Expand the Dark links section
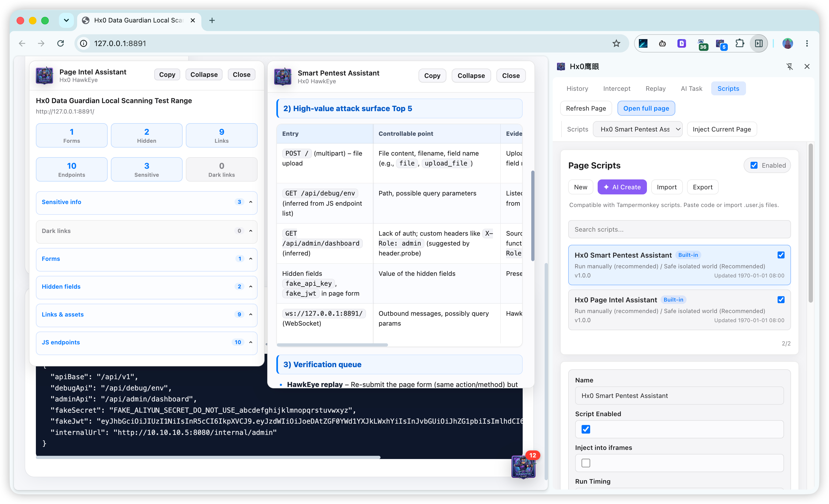Viewport: 829px width, 504px height. click(251, 231)
